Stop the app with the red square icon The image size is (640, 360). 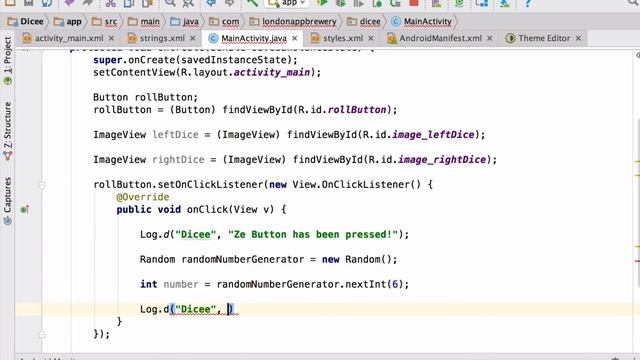[x=414, y=3]
